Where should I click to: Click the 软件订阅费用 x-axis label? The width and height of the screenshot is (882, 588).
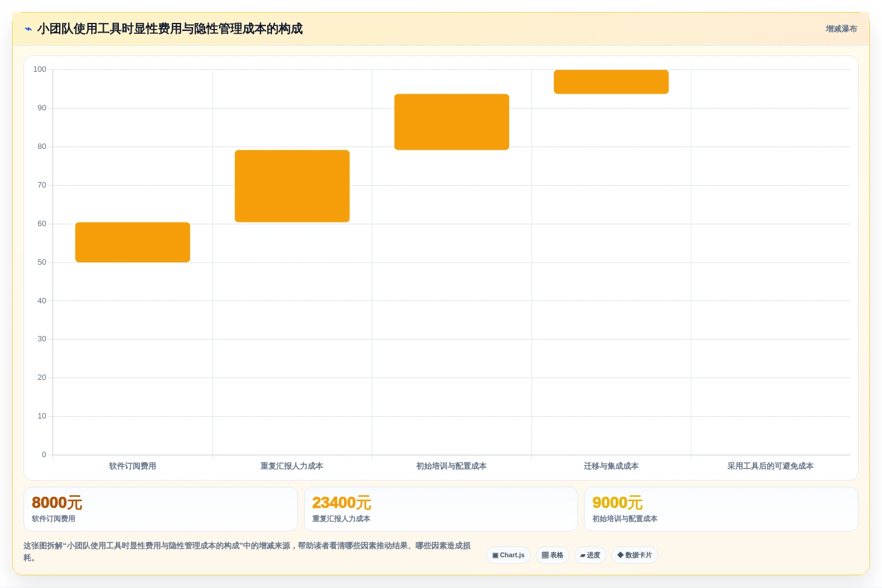(x=133, y=466)
